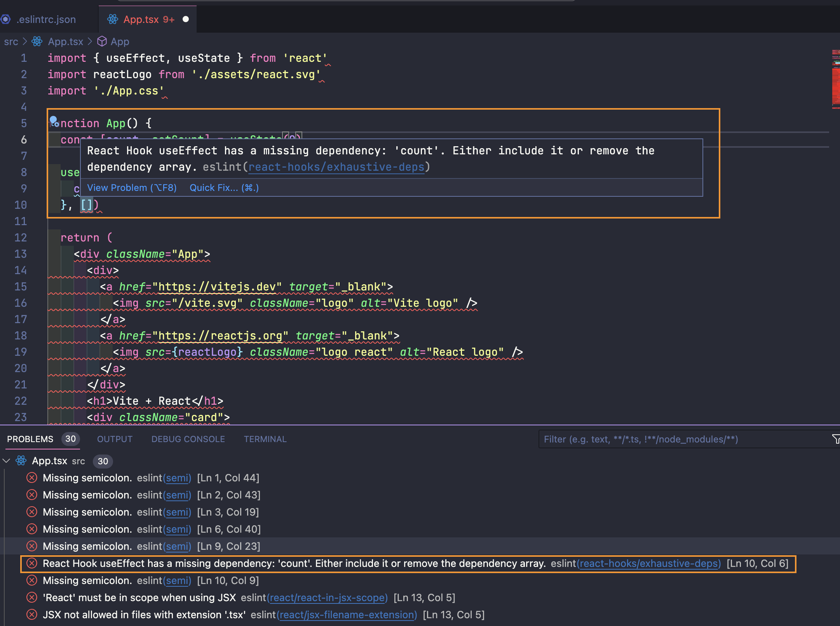Click error icon for useEffect dependency problem
Screen dimensions: 840x626
click(32, 563)
